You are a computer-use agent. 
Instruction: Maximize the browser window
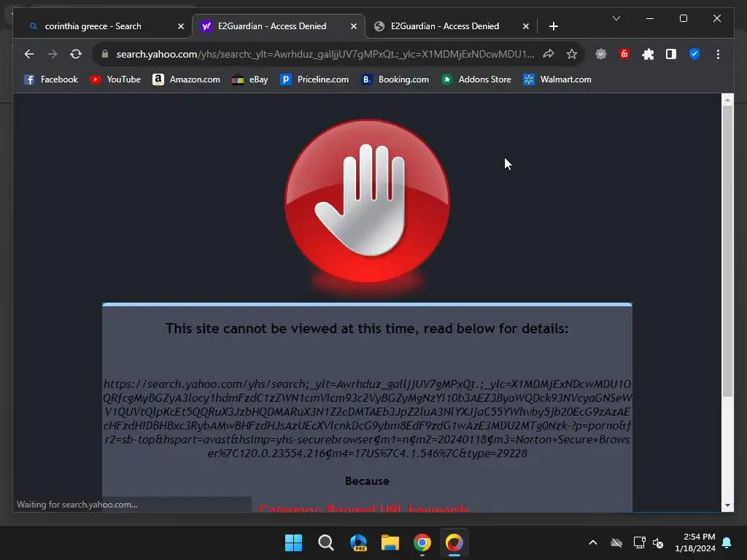tap(683, 18)
